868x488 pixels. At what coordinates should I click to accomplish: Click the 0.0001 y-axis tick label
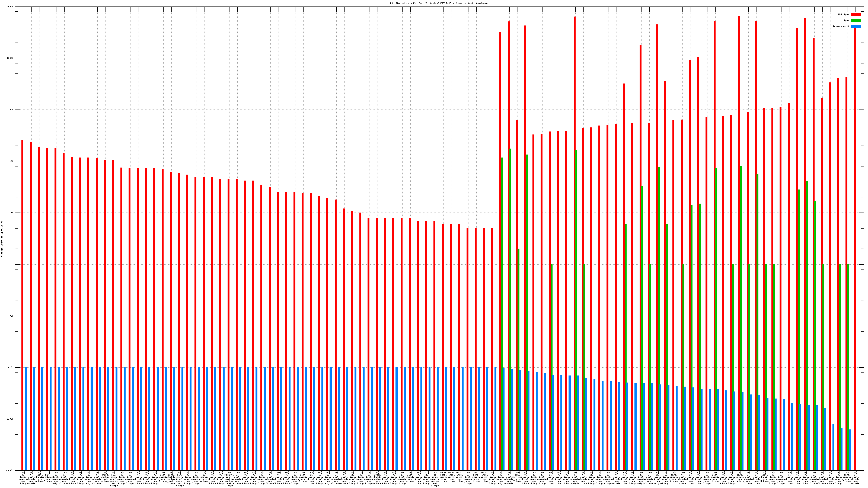[x=10, y=470]
